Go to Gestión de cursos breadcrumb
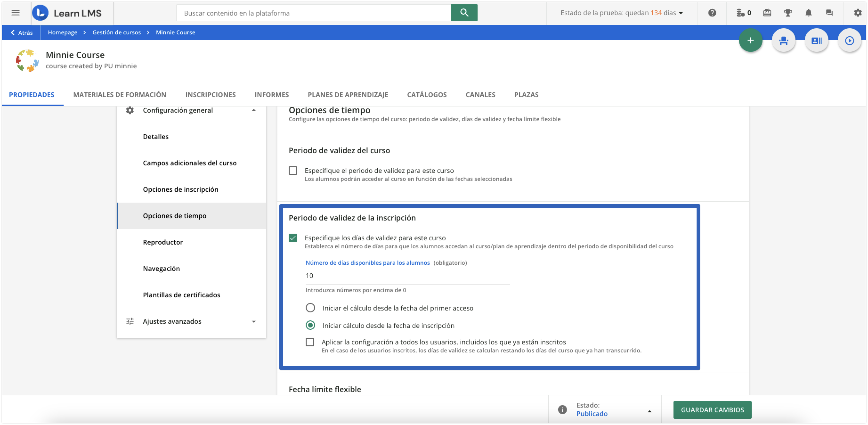 [x=117, y=32]
